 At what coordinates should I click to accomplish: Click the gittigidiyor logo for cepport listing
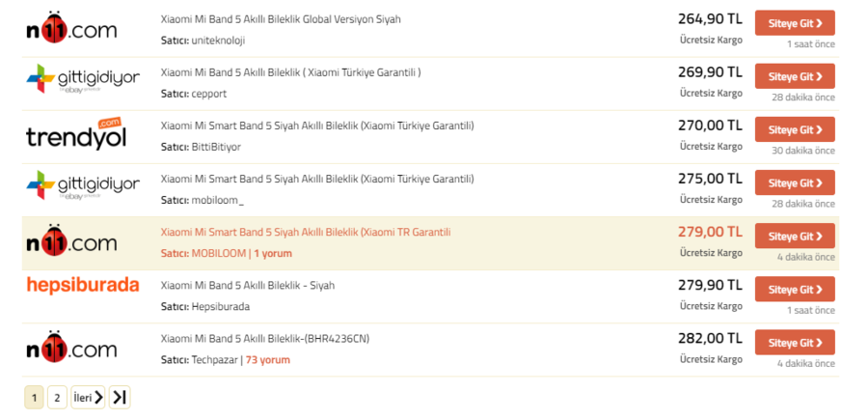click(83, 78)
